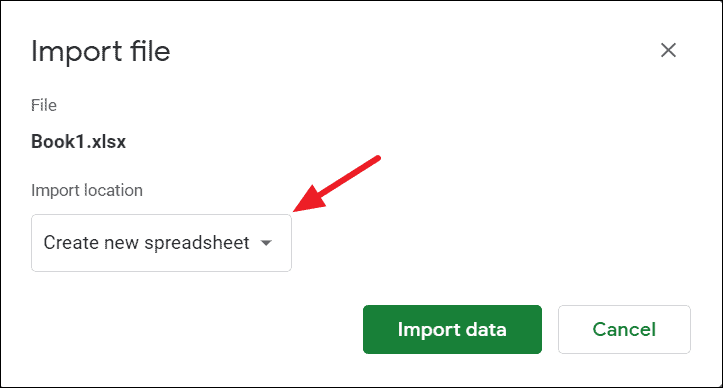Dismiss the dialog using the X icon
Screen dimensions: 723x388
[668, 50]
